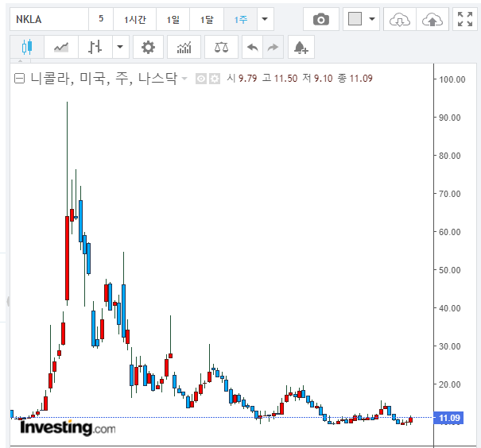481x448 pixels.
Task: Select the 1일 interval
Action: tap(173, 19)
